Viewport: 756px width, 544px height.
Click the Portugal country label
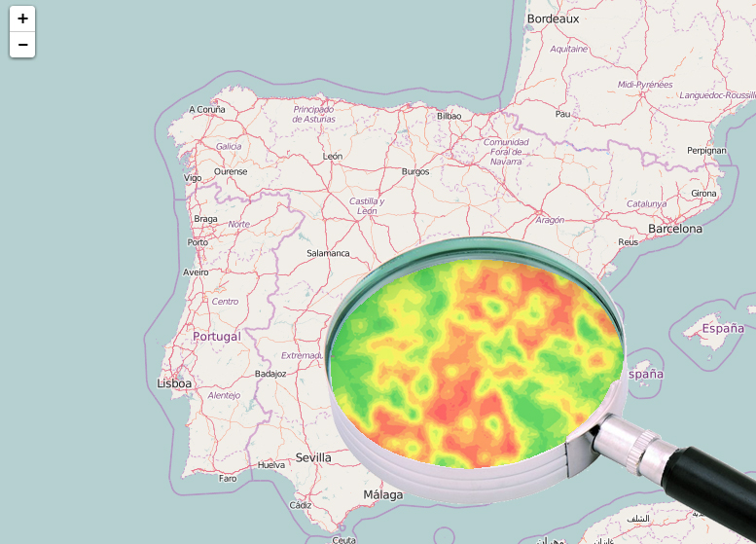[216, 337]
